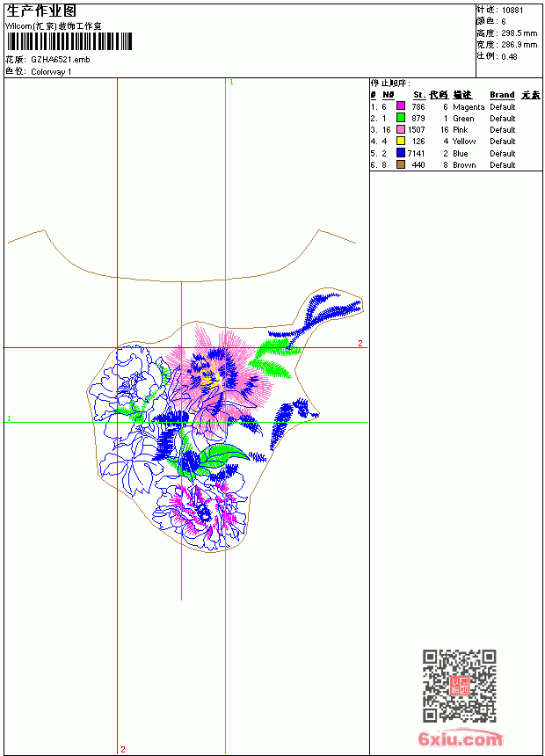Image resolution: width=545 pixels, height=756 pixels.
Task: Select the Blue thread color swatch
Action: tap(400, 153)
